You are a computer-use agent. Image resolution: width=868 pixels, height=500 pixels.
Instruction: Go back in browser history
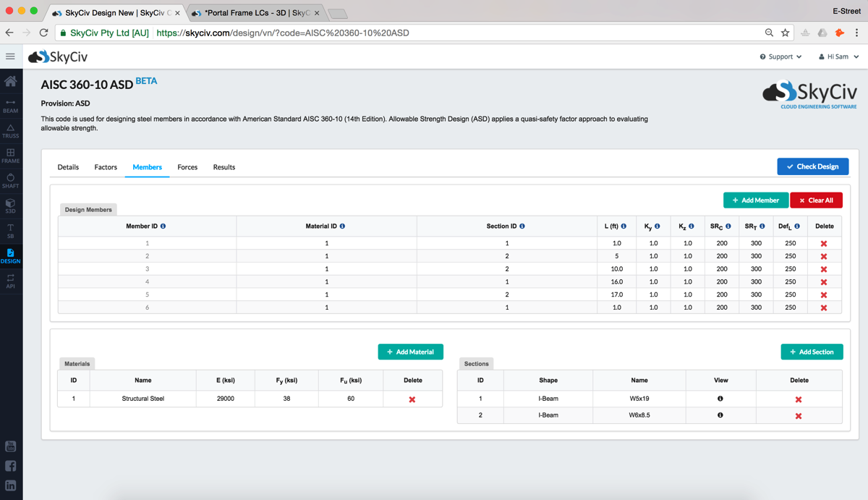(x=9, y=33)
